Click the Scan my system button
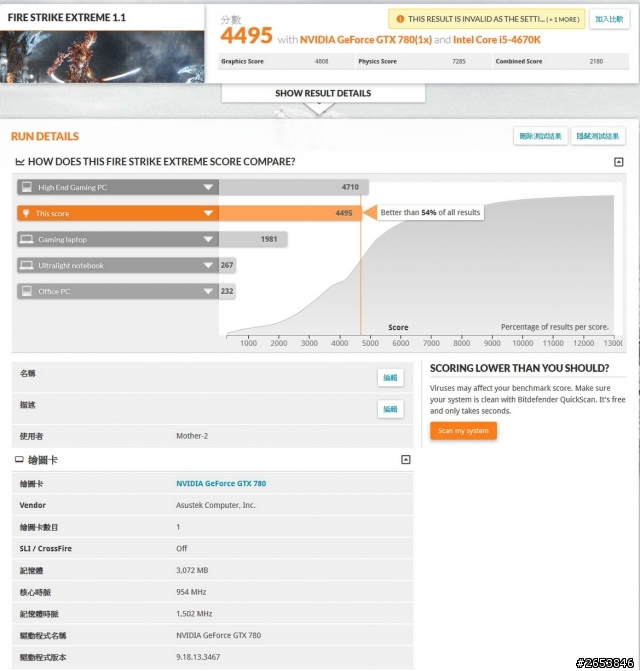The height and width of the screenshot is (671, 640). 463,431
